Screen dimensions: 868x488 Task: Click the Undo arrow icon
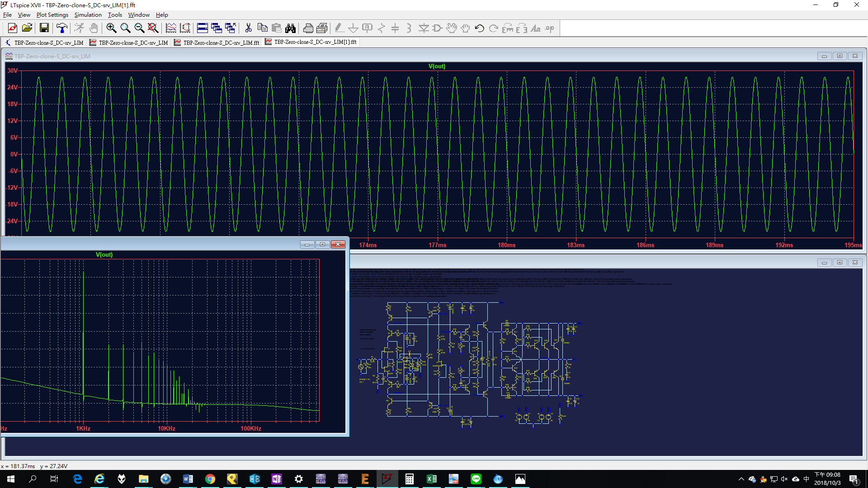[x=480, y=28]
